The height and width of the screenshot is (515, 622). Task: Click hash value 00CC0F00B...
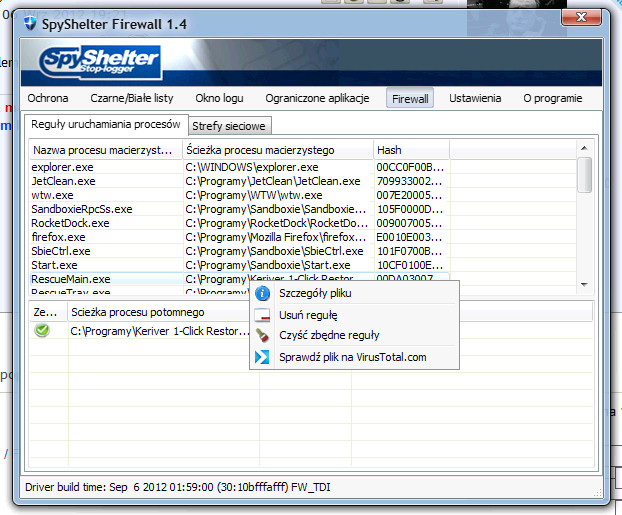[410, 167]
